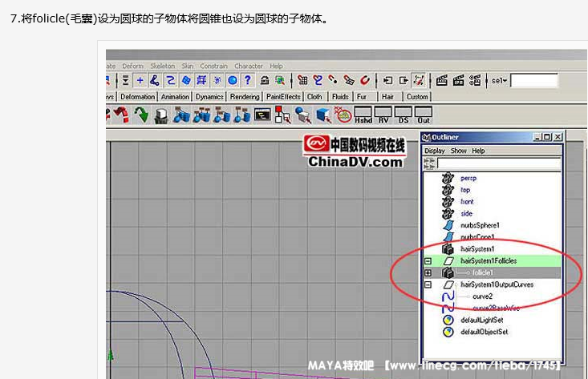588x379 pixels.
Task: Switch to the Hair shelf tab
Action: click(x=387, y=97)
